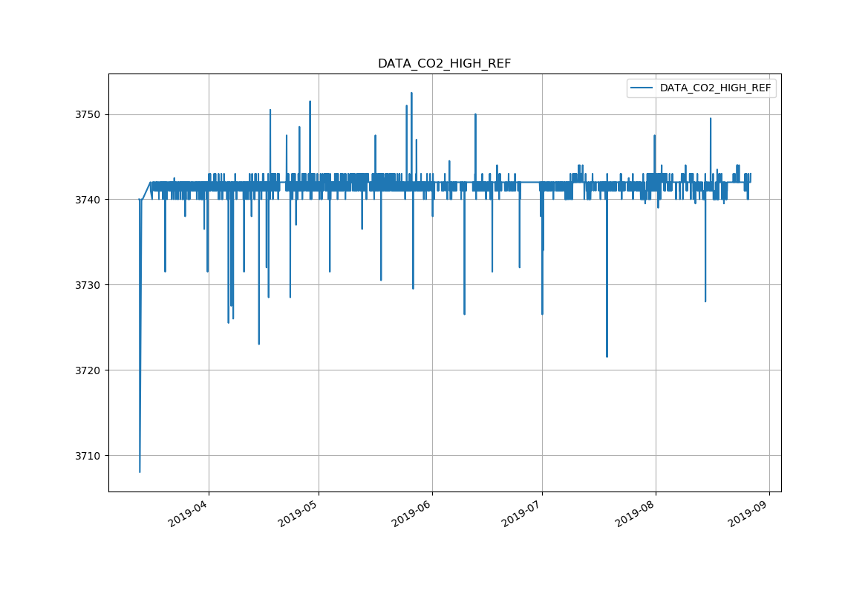This screenshot has height=614, width=868.
Task: Click the dip bottom near 3723 in mid-April
Action: coord(259,344)
